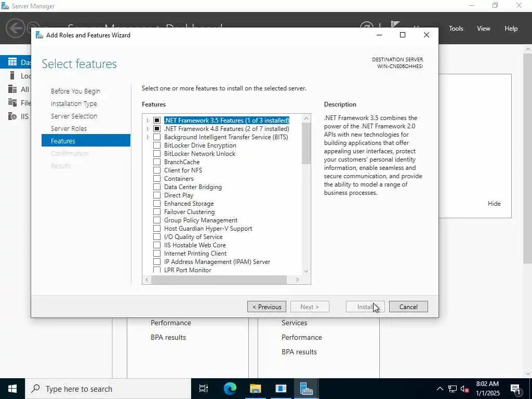
Task: Click the horizontal scroll right arrow in features list
Action: point(297,280)
